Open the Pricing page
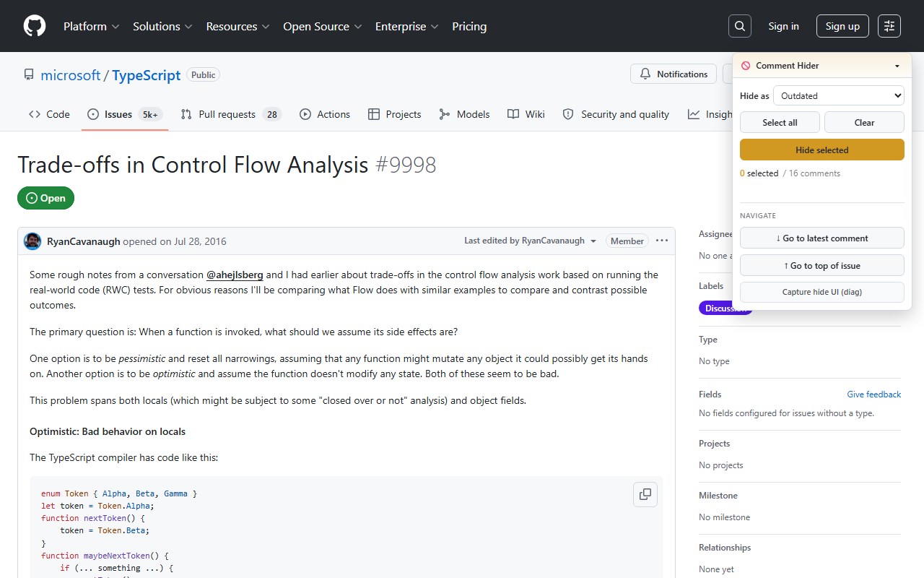The image size is (924, 578). coord(469,26)
